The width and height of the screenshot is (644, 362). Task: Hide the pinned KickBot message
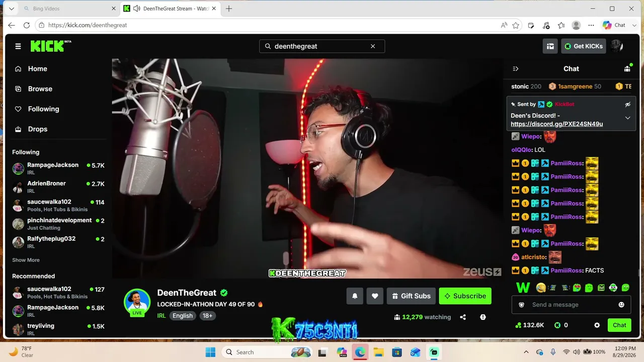tap(627, 104)
